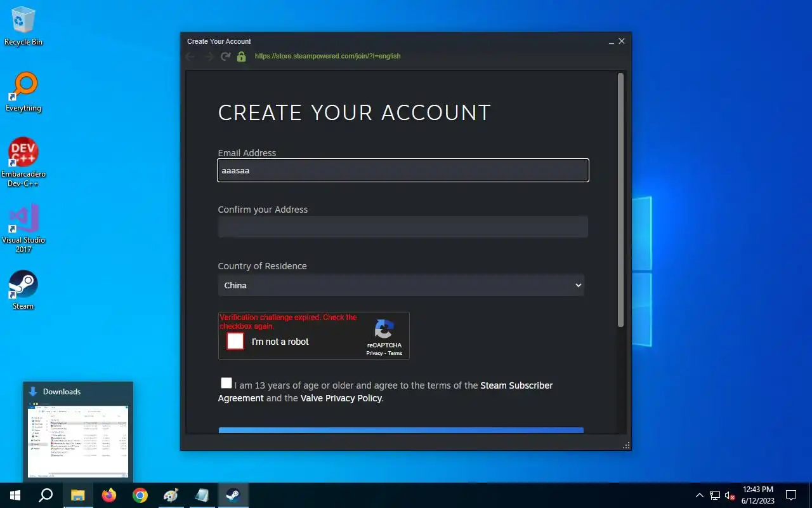Open the reCAPTCHA Terms link

395,353
